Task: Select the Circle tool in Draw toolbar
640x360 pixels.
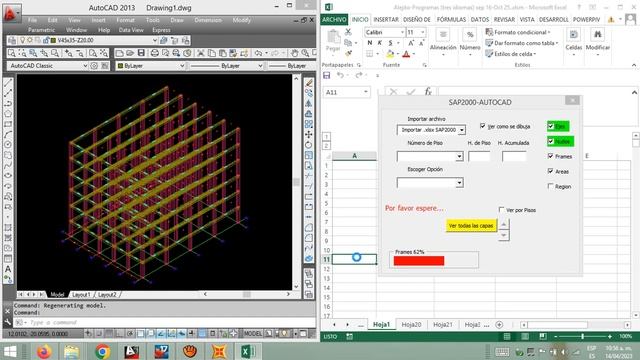Action: point(8,144)
